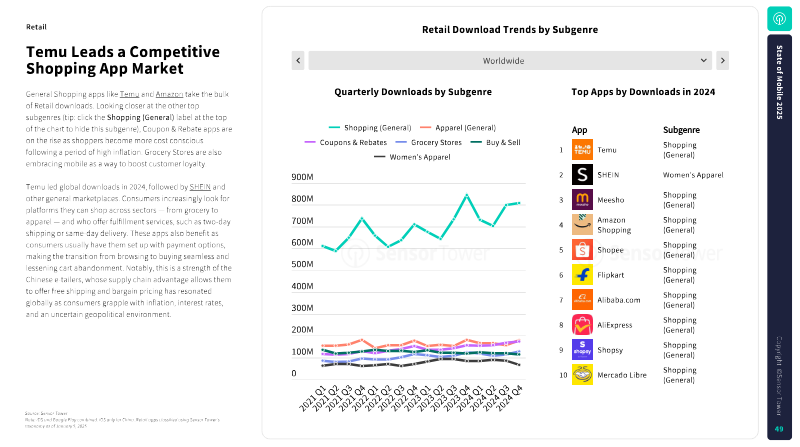Click the Retail Download Trends by Subgenre title
The width and height of the screenshot is (800, 447).
(510, 30)
